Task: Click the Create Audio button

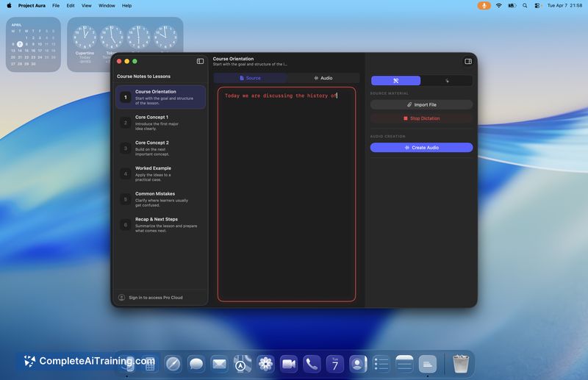Action: 421,148
